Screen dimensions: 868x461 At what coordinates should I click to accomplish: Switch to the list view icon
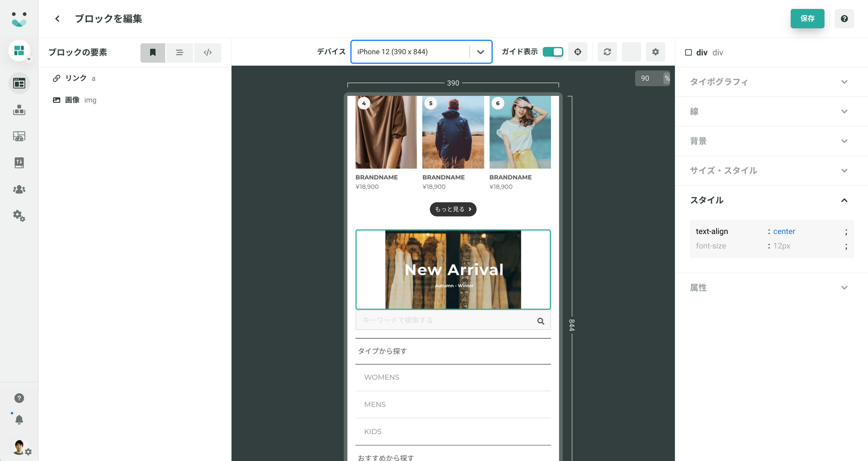pos(179,53)
